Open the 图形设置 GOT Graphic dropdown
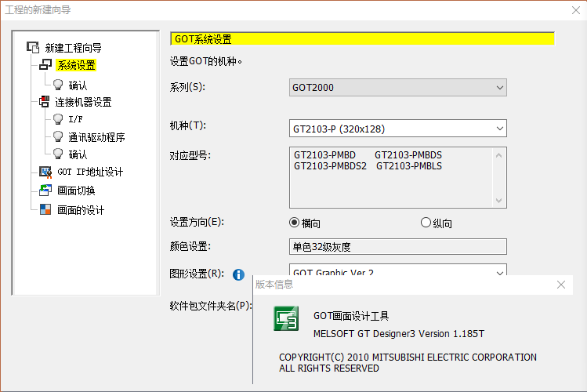Image resolution: width=587 pixels, height=392 pixels. click(398, 272)
